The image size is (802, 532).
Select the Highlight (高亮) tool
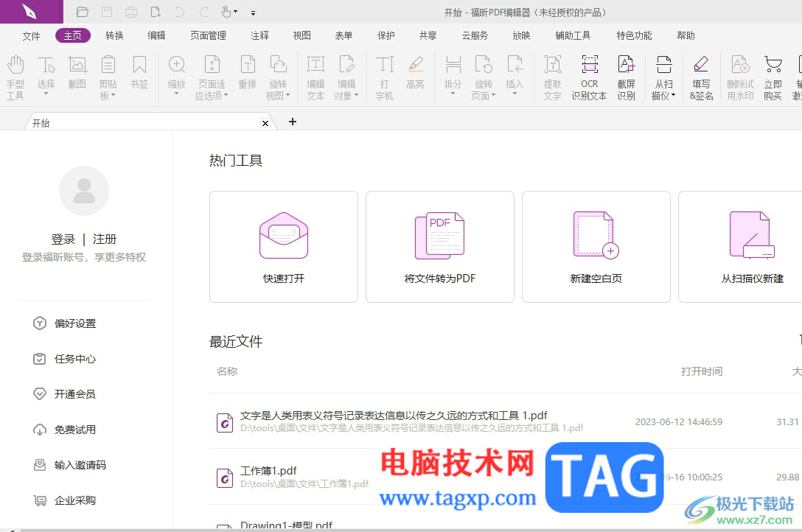pyautogui.click(x=415, y=72)
